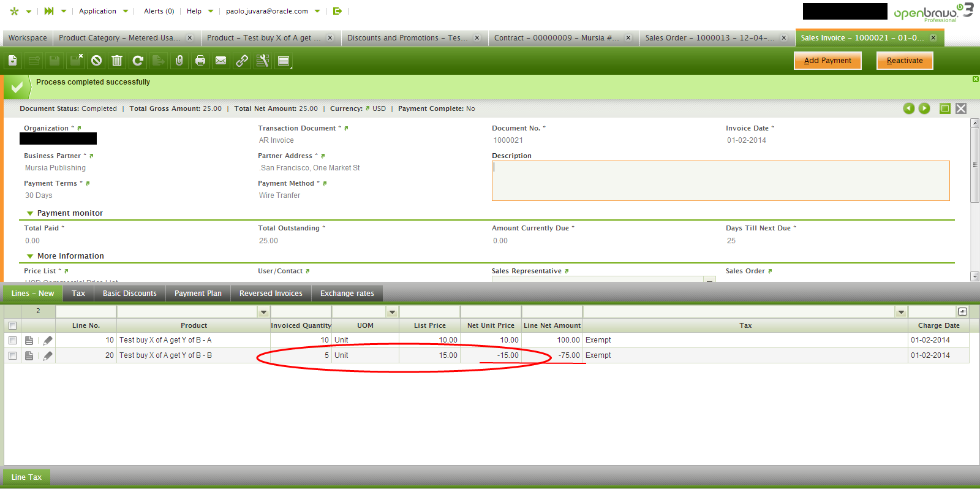Open the quick launch dropdown arrow
Viewport: 980px width, 489px height.
pyautogui.click(x=28, y=12)
